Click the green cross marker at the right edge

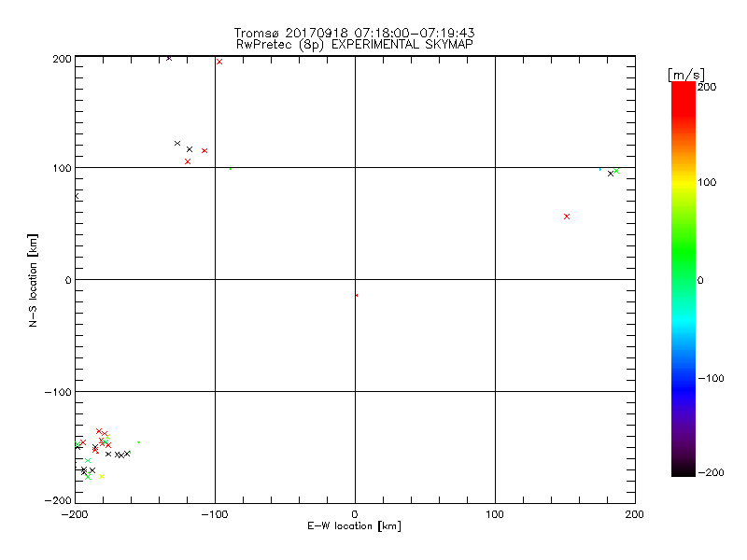click(616, 171)
